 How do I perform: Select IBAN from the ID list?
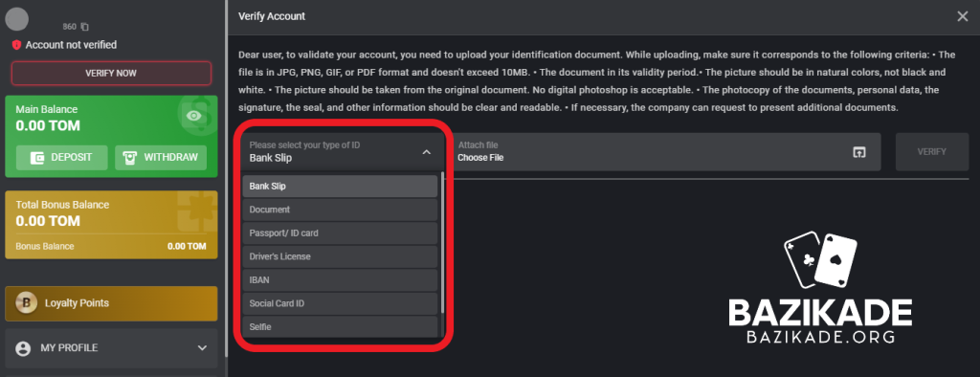[x=340, y=280]
